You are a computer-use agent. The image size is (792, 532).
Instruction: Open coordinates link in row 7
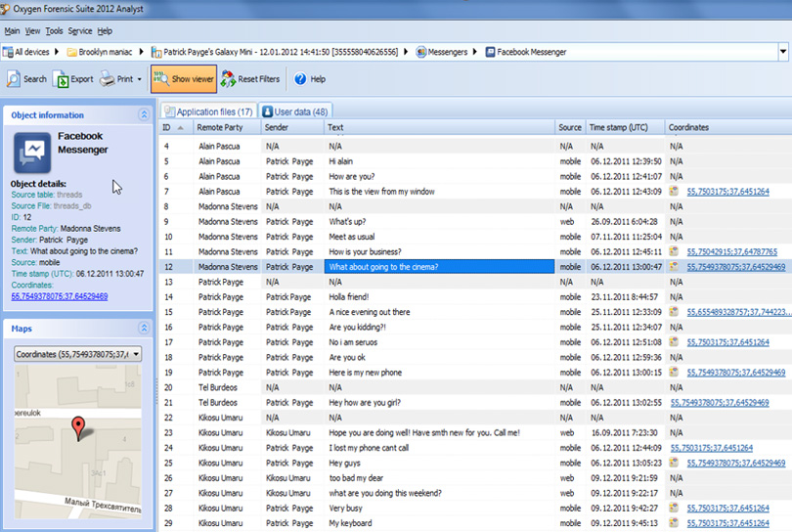(x=727, y=192)
